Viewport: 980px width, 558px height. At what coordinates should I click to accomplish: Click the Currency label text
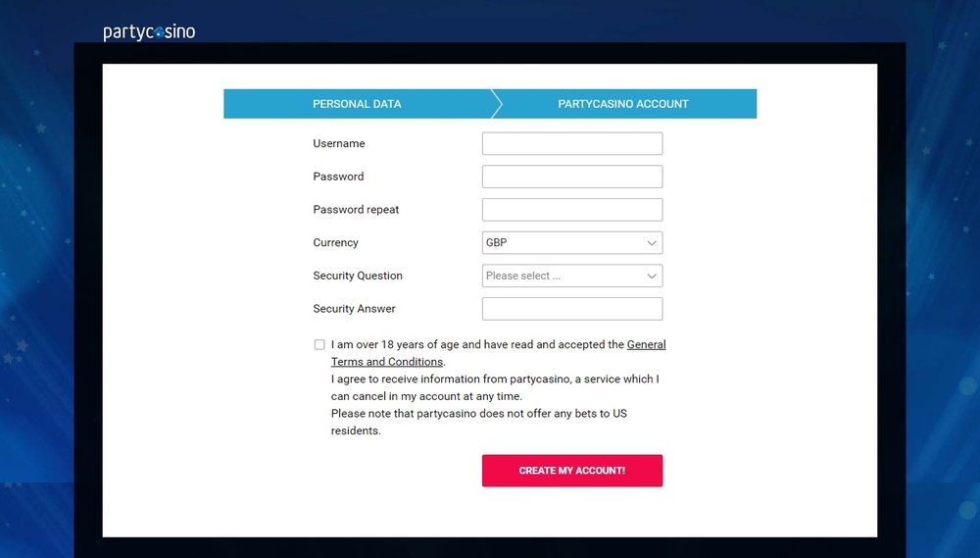tap(335, 243)
